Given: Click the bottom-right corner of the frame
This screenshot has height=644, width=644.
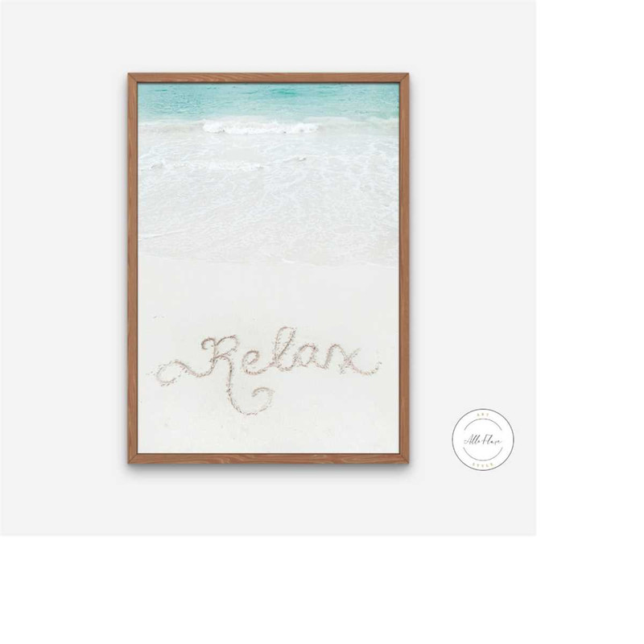Looking at the screenshot, I should pyautogui.click(x=404, y=459).
